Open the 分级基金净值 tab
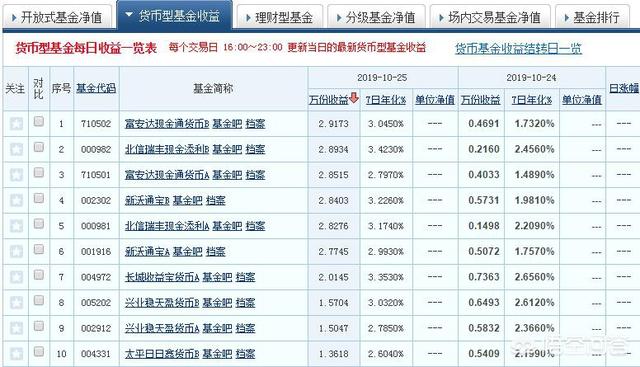The image size is (640, 367). [x=376, y=18]
